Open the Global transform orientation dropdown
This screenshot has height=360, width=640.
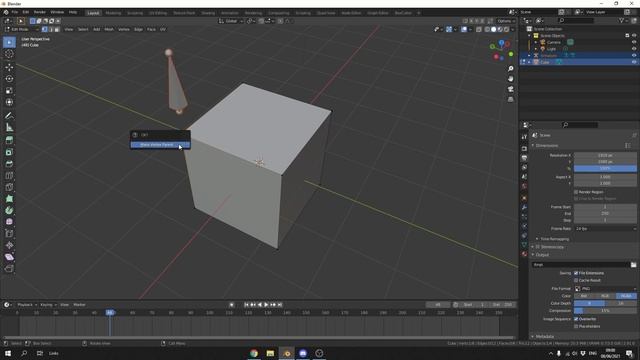click(231, 21)
